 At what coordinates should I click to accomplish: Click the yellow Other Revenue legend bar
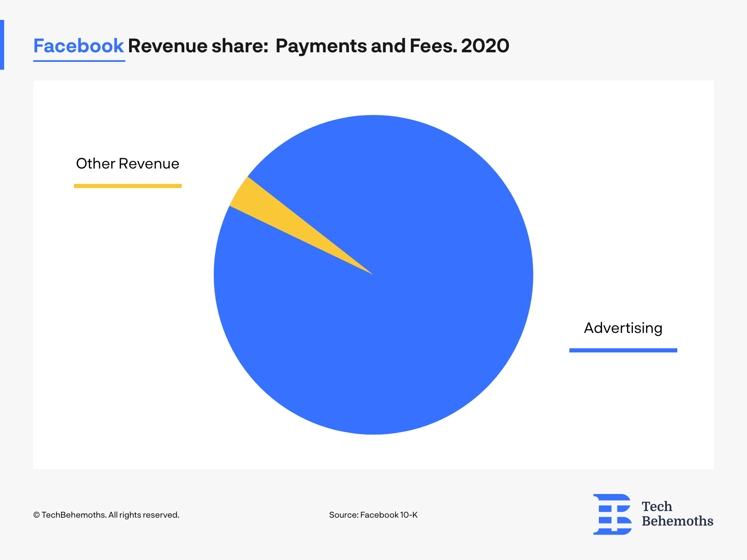(128, 186)
